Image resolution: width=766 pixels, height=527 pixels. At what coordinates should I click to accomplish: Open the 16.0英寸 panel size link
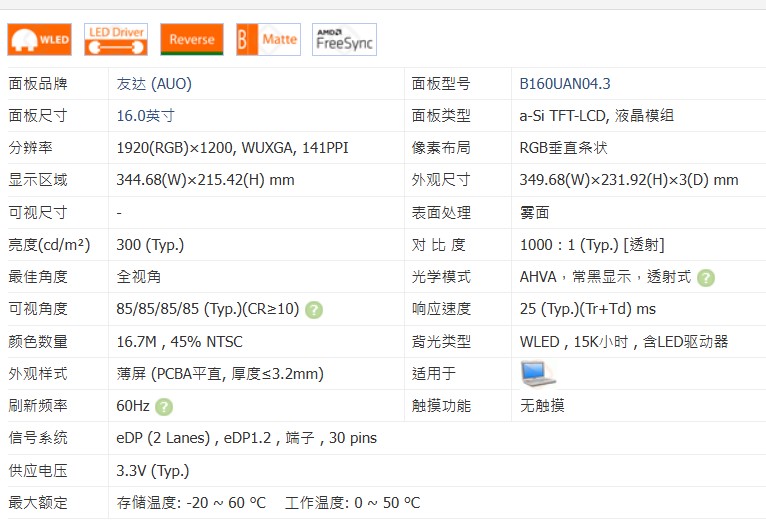tap(146, 116)
